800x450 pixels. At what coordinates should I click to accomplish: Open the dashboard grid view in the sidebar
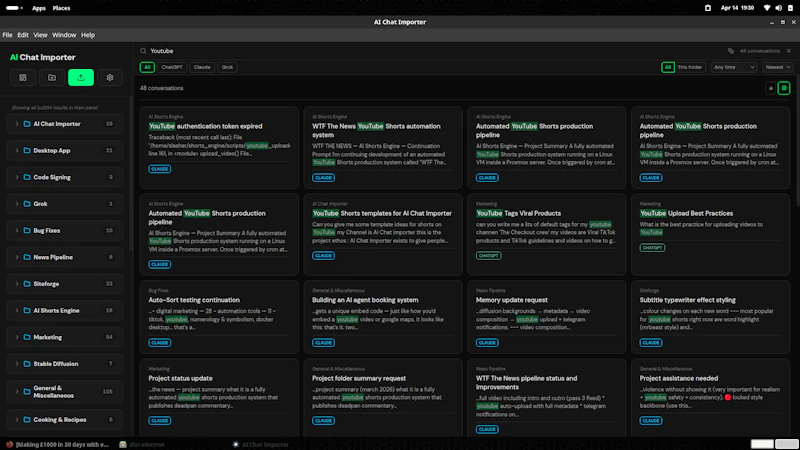(23, 78)
